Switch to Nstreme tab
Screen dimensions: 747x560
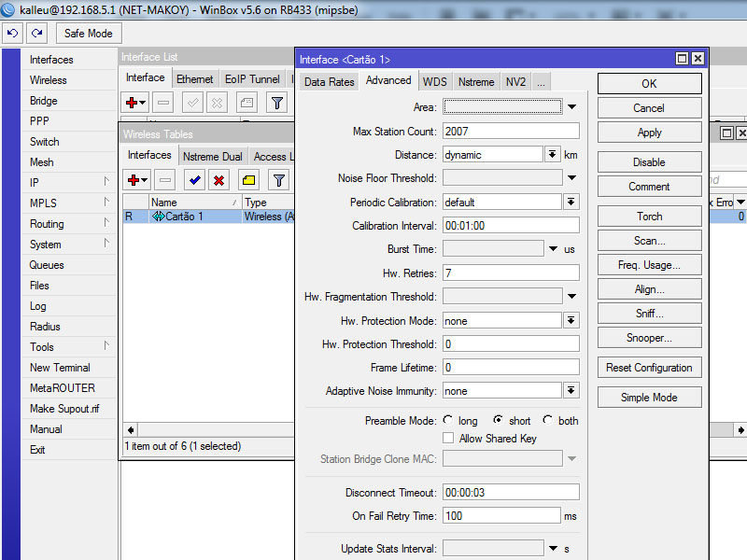476,82
